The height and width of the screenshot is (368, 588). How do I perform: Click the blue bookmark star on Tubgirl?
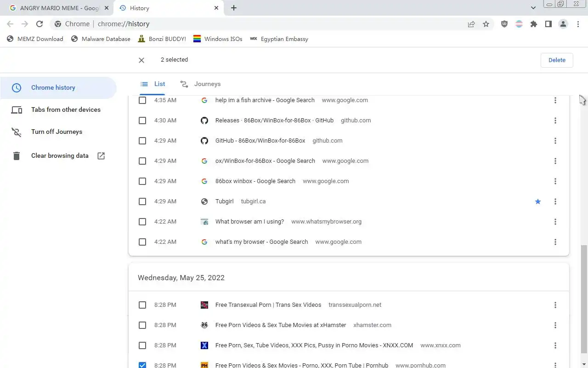click(538, 201)
